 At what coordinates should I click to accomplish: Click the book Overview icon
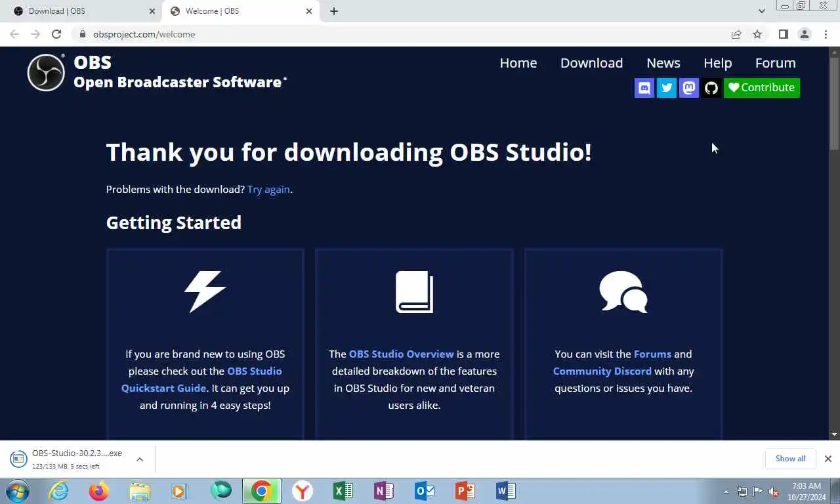(x=414, y=292)
